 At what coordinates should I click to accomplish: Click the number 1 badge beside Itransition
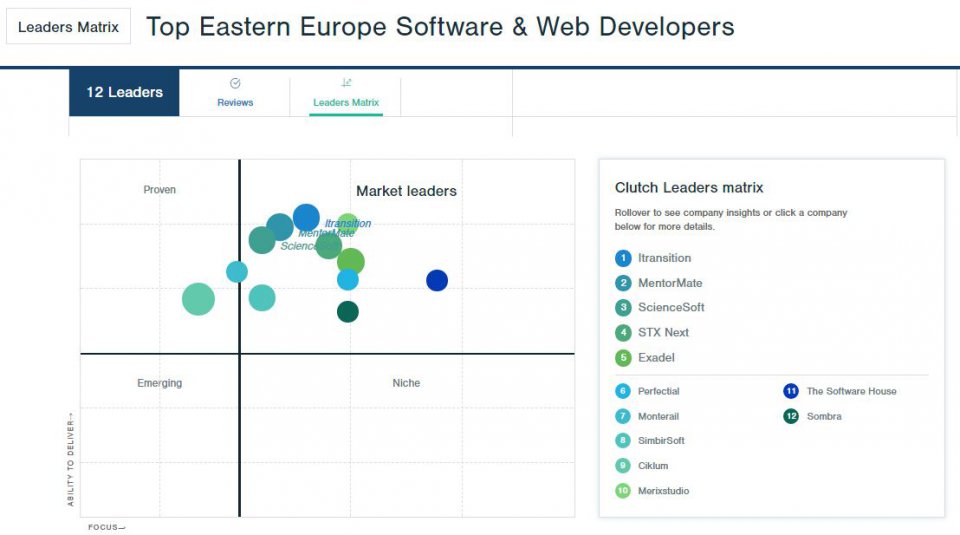point(623,258)
